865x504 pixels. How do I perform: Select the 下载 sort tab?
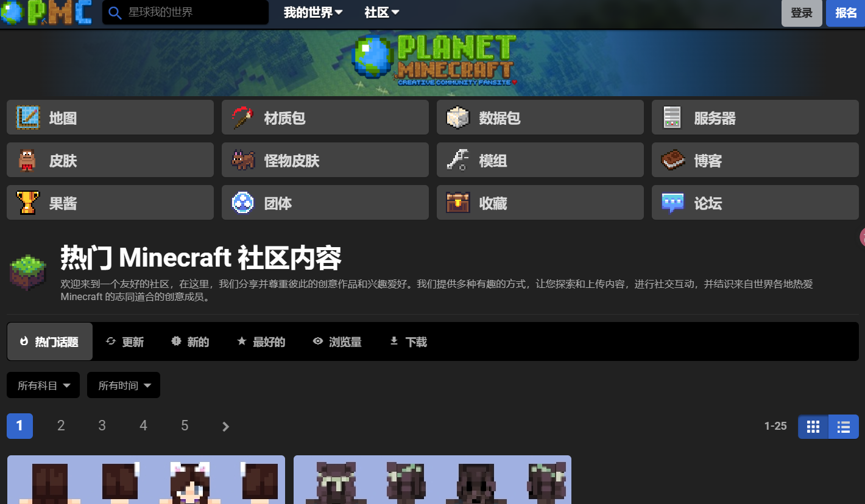(x=408, y=341)
